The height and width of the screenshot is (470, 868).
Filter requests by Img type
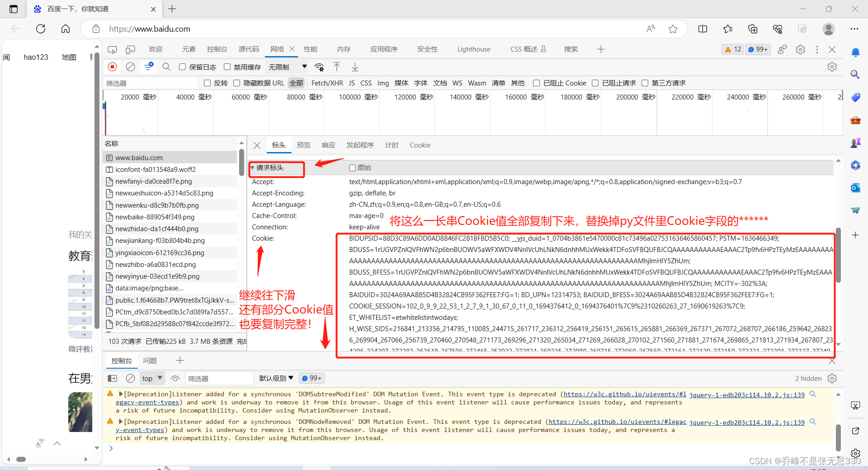coord(383,83)
